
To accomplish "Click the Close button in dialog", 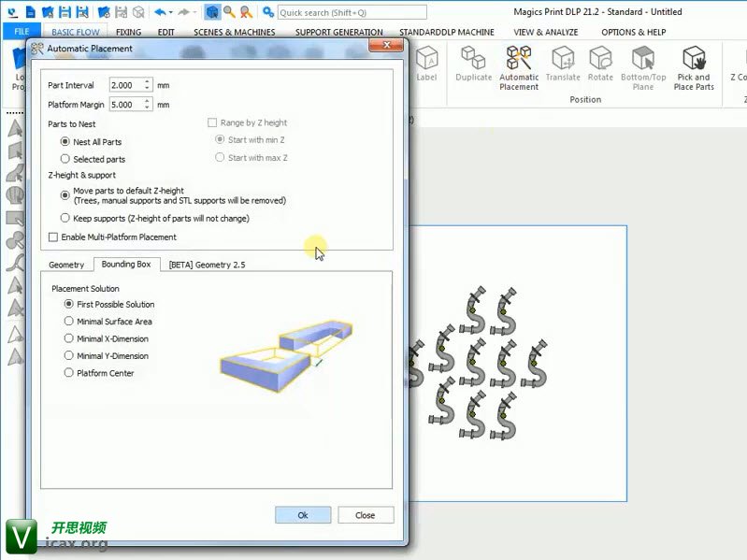I will pyautogui.click(x=365, y=515).
